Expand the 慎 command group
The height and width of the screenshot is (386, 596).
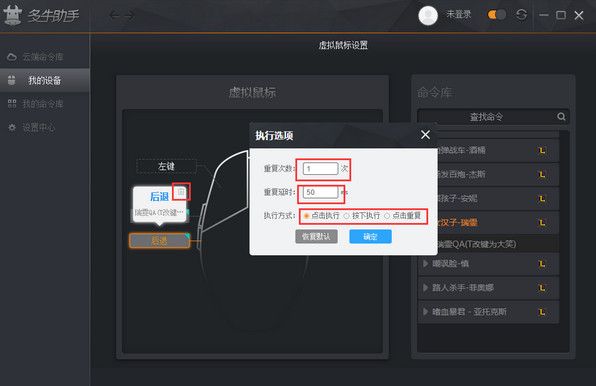pyautogui.click(x=425, y=263)
